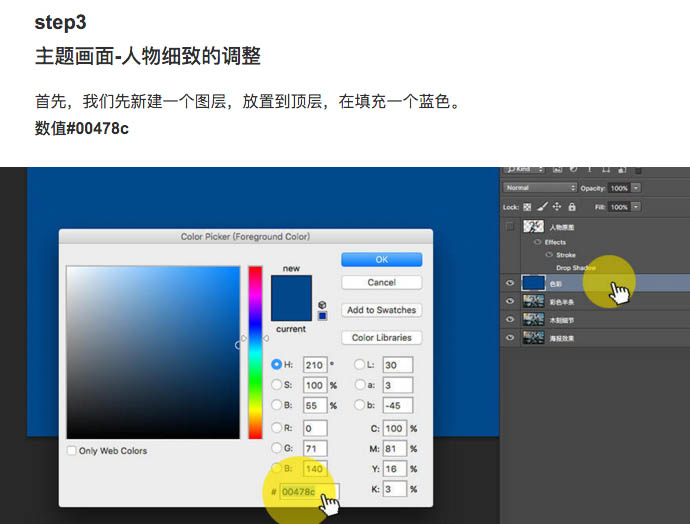The width and height of the screenshot is (690, 524).
Task: Click the Stroke effect label
Action: point(565,255)
